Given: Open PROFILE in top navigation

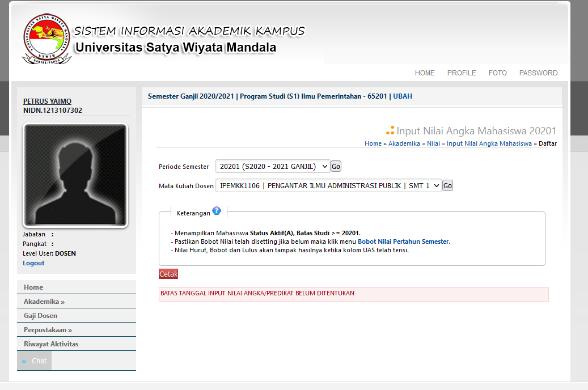Looking at the screenshot, I should coord(462,73).
